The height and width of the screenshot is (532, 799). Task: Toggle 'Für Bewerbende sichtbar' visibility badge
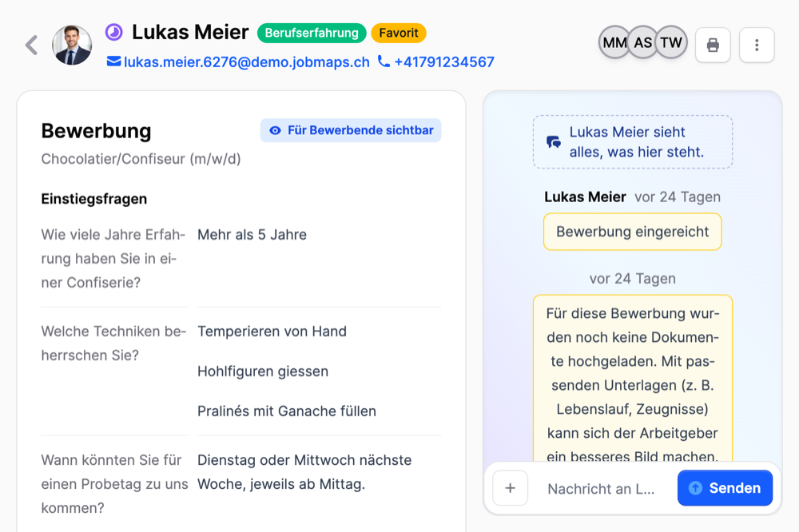[x=351, y=130]
